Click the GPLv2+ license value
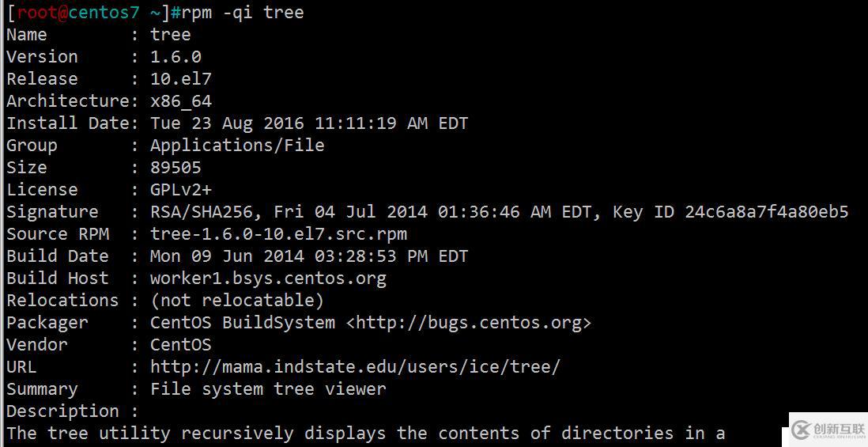 [x=180, y=189]
